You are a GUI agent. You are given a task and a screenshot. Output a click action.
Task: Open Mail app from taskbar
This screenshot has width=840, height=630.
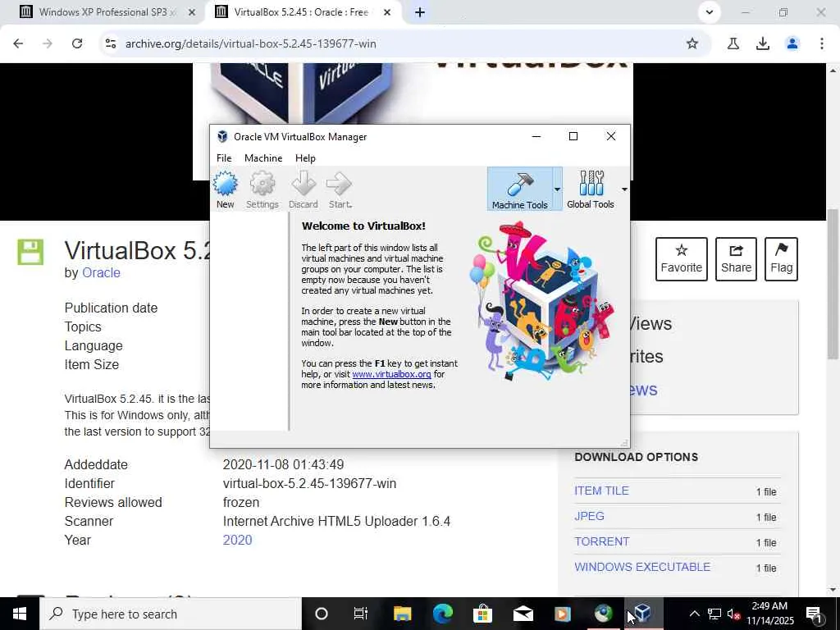point(523,614)
